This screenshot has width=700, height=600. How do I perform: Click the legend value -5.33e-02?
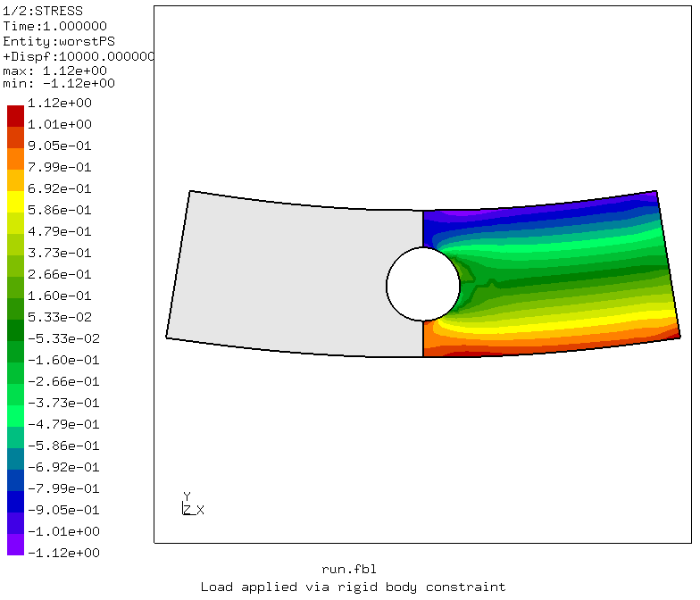pos(63,338)
